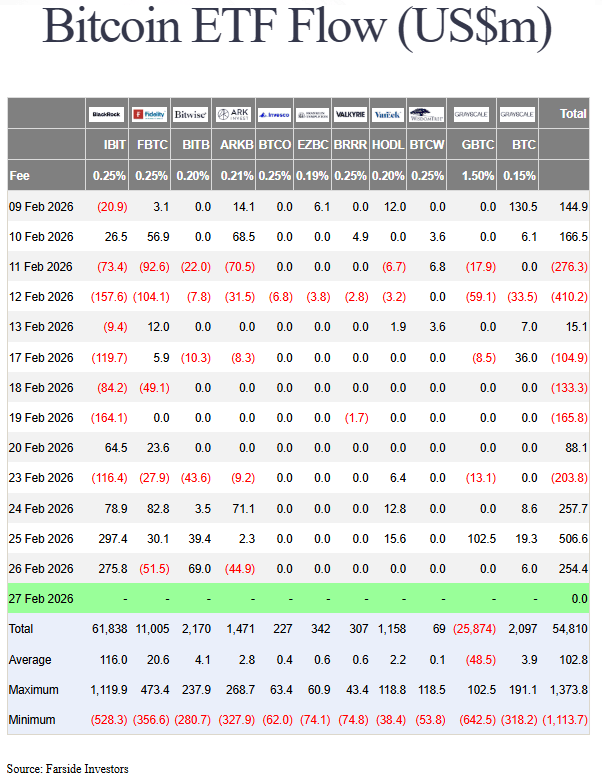Click the 68.5 ARKB value on 10 Feb
The image size is (602, 776).
[x=244, y=237]
